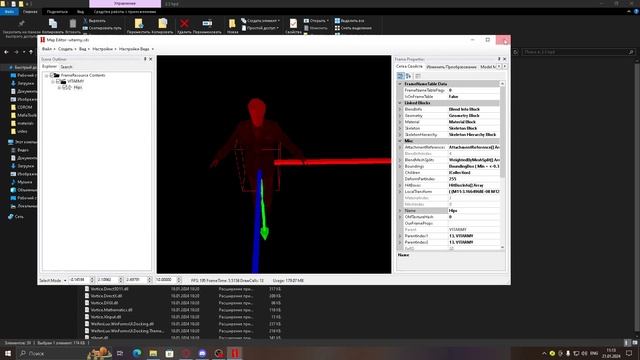Click Простой доступ in Explorer ribbon
This screenshot has width=640, height=360.
click(260, 28)
